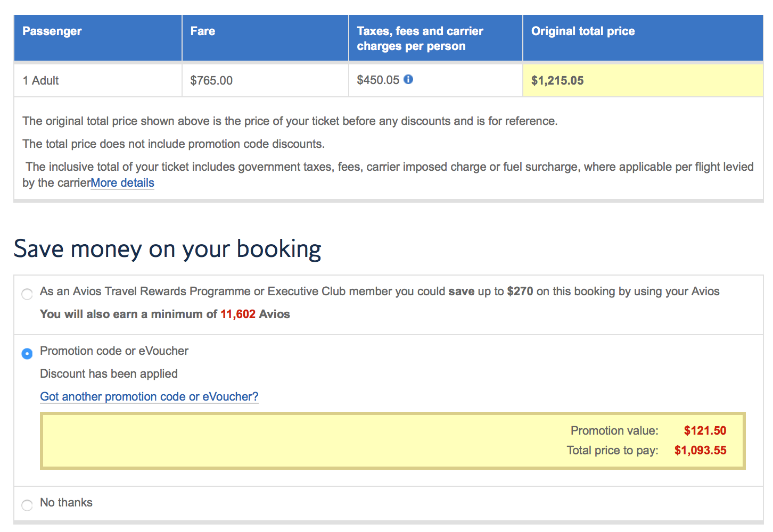This screenshot has width=773, height=532.
Task: Click the $1,093.55 total price to pay
Action: click(700, 451)
